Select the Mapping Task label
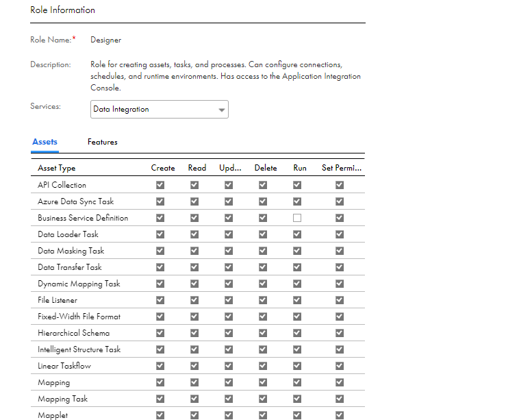The height and width of the screenshot is (420, 519). click(62, 399)
